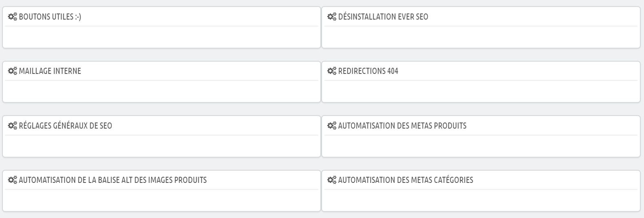644x218 pixels.
Task: Click the gears icon beside Maillage interne
Action: click(13, 71)
